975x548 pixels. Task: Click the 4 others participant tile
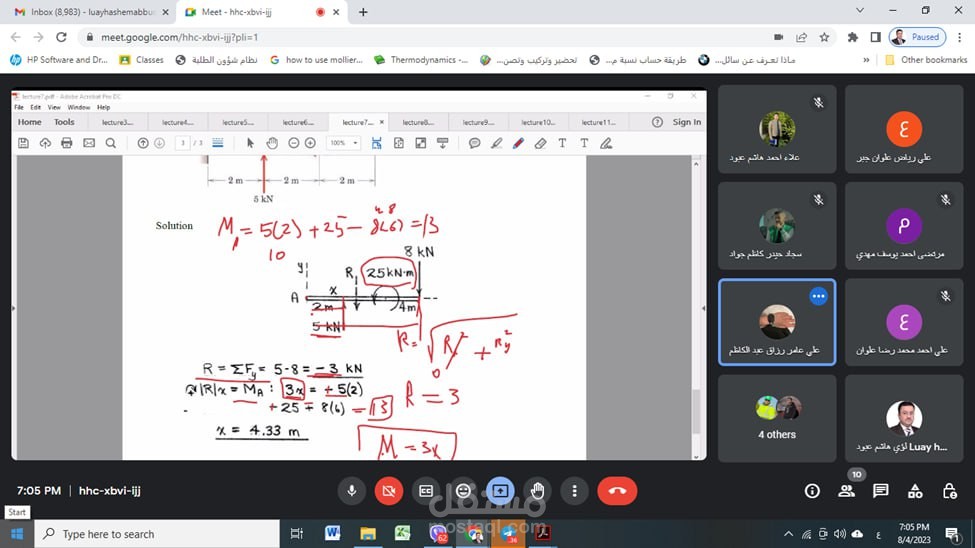(777, 419)
